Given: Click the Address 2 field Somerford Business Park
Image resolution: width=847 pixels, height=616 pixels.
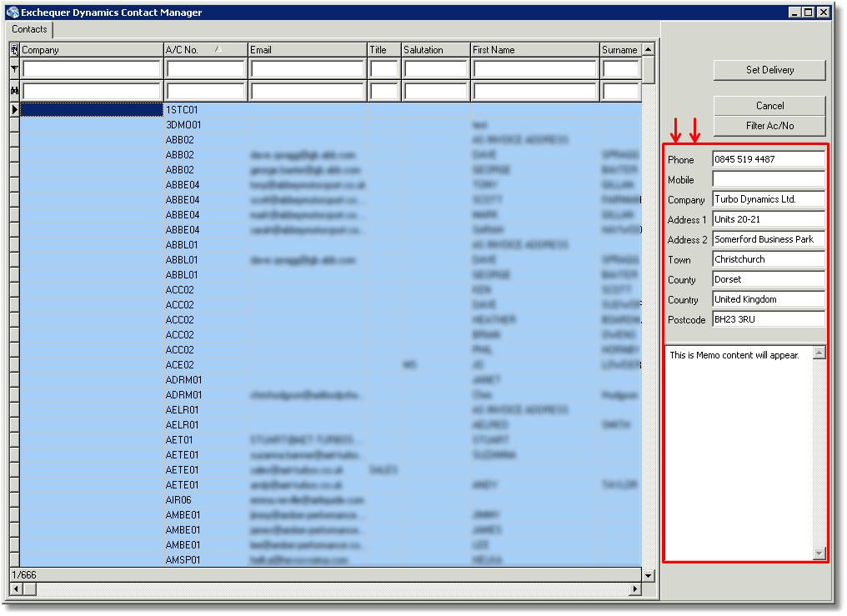Looking at the screenshot, I should (769, 239).
